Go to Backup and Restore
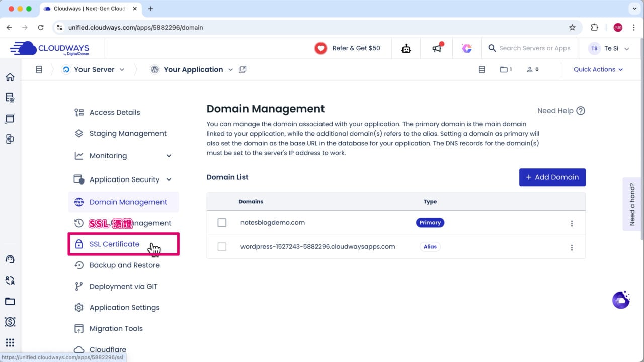Image resolution: width=644 pixels, height=362 pixels. (x=124, y=265)
